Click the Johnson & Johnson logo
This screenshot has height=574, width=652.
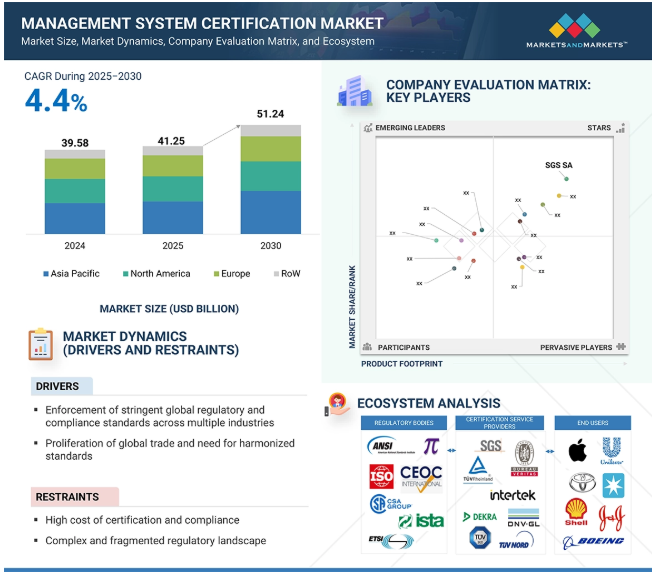click(x=611, y=518)
